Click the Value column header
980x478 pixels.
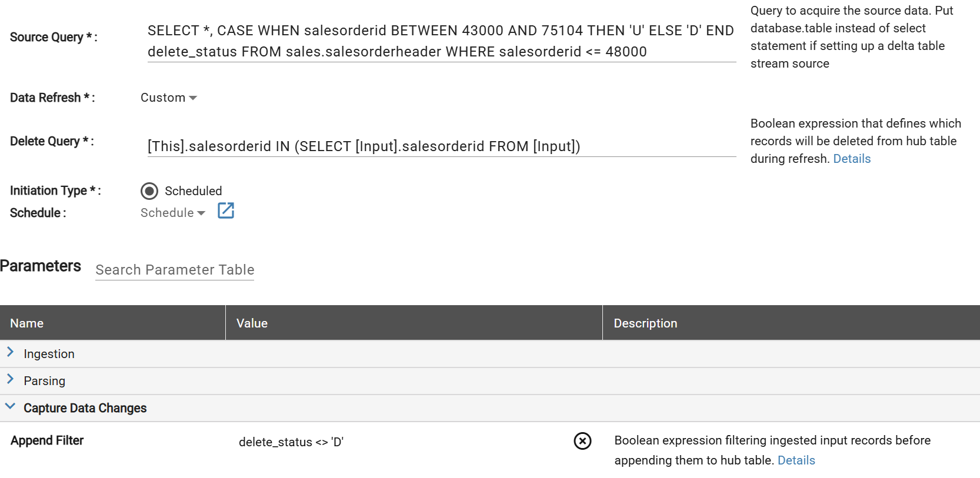pyautogui.click(x=252, y=323)
